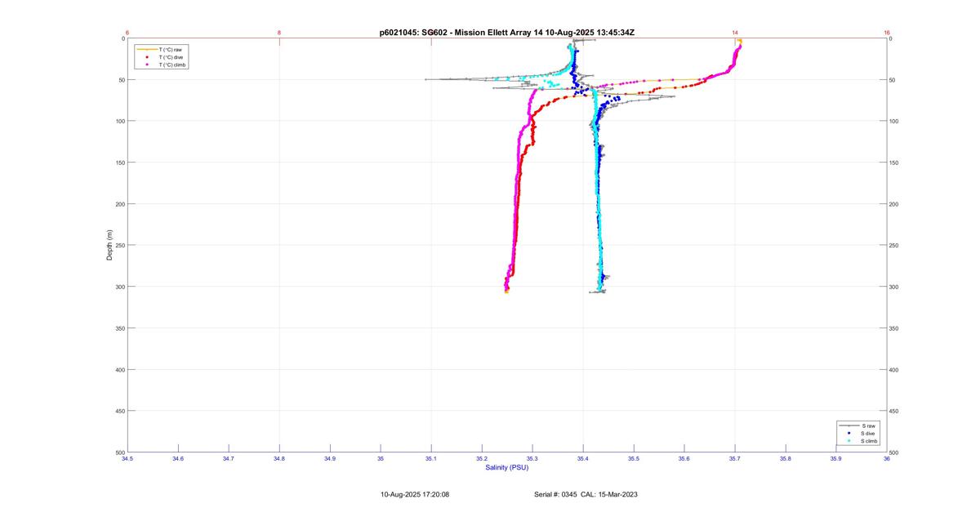Viewport: 980px width, 508px height.
Task: Click salinity tick label 35.4
Action: tap(583, 459)
